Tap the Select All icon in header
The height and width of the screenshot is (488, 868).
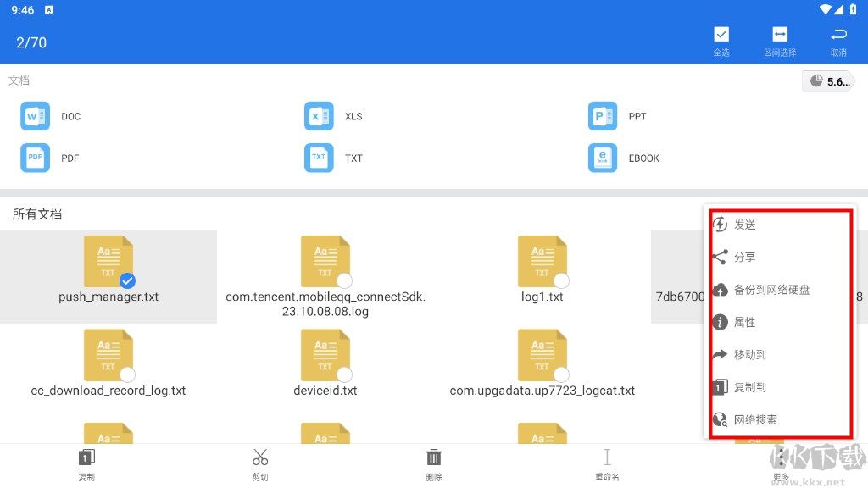pos(721,35)
